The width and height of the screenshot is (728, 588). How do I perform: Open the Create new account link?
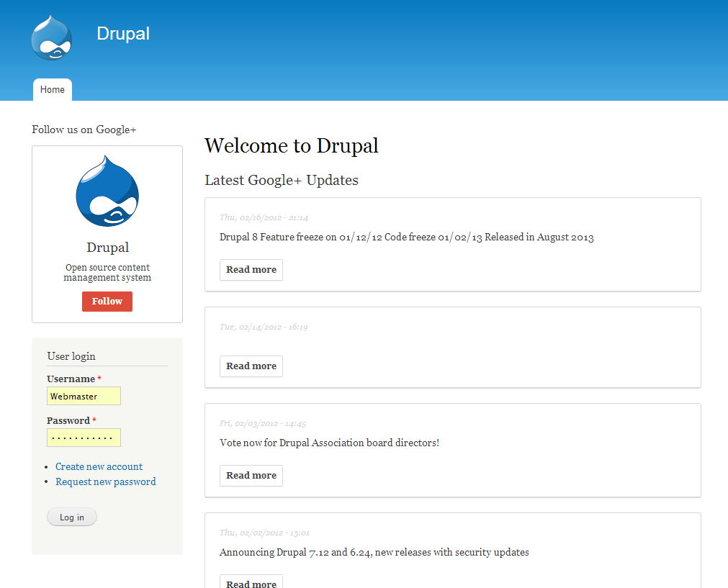(x=99, y=466)
